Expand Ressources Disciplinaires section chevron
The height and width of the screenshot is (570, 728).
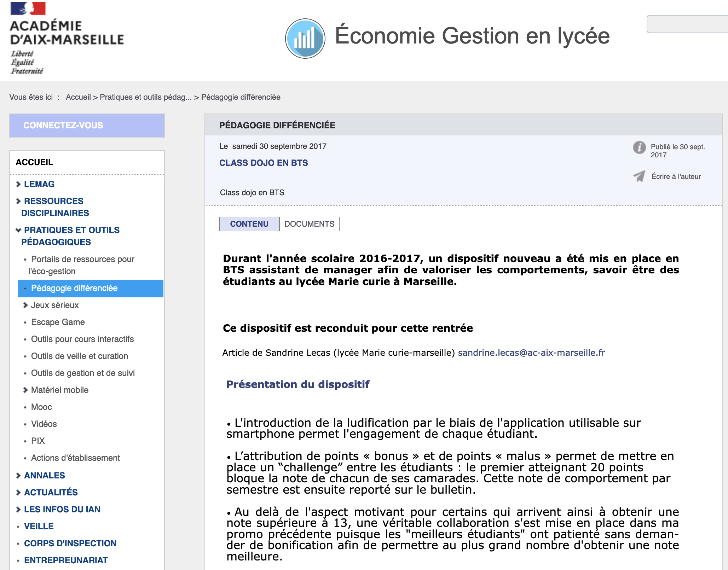tap(18, 201)
